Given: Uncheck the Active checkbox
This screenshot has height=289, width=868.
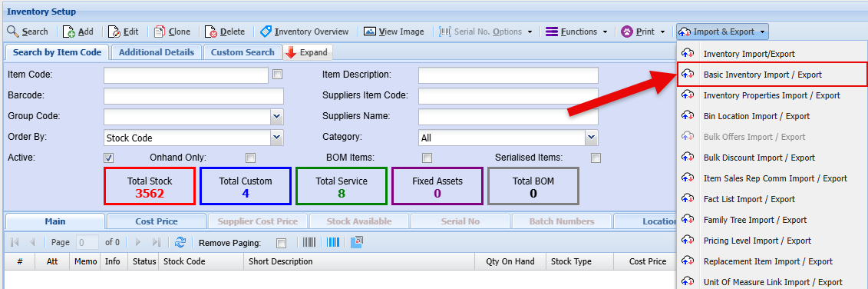Looking at the screenshot, I should (109, 158).
